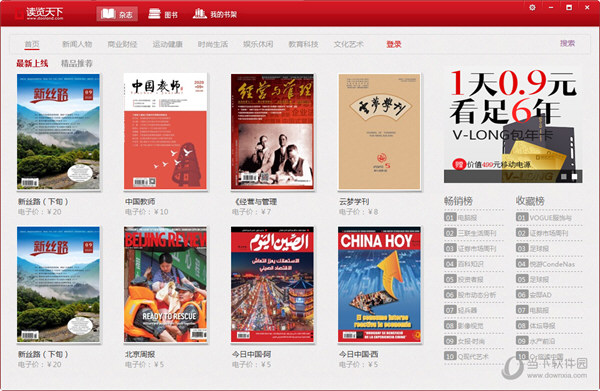Open 01 电脑报 in 畅销榜

tap(461, 218)
